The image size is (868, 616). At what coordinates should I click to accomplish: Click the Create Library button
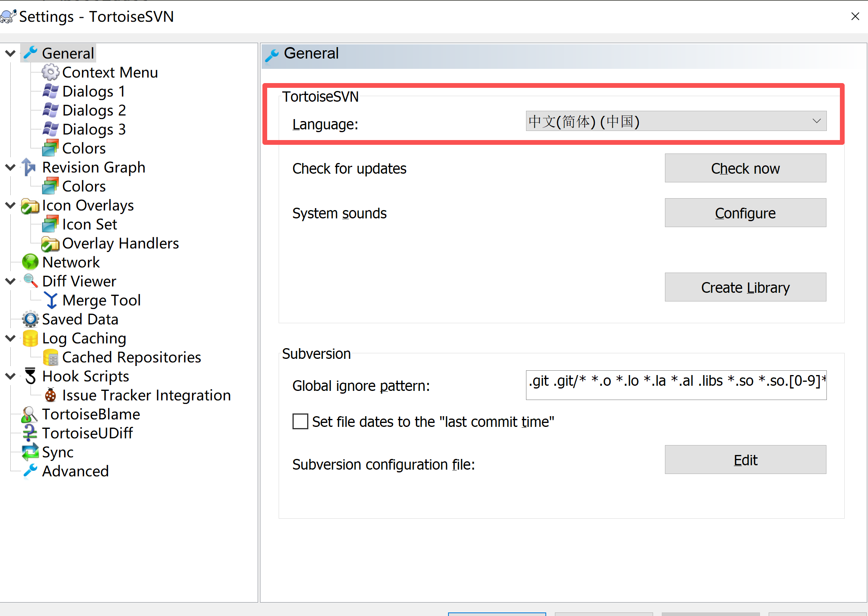pyautogui.click(x=745, y=287)
